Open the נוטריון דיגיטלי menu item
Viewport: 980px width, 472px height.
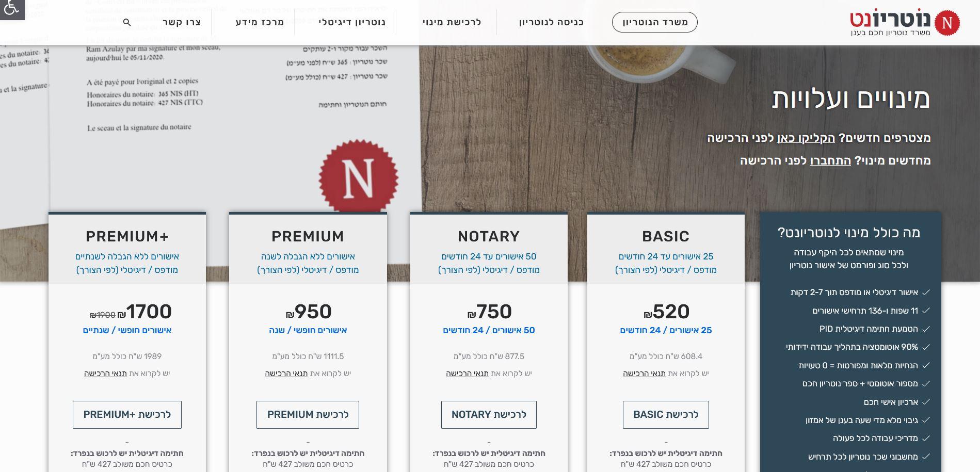[x=352, y=22]
